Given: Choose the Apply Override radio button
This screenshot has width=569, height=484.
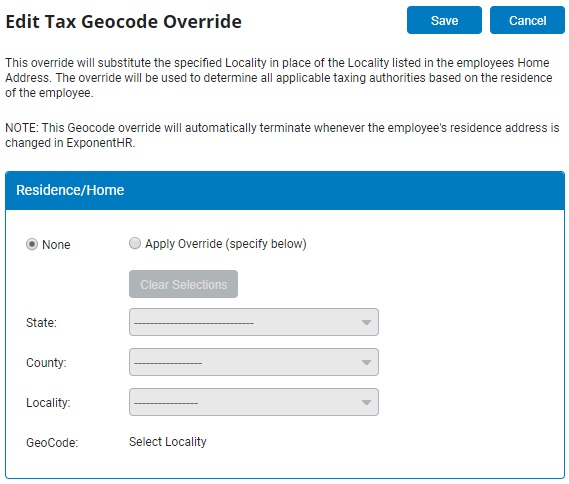Looking at the screenshot, I should [135, 243].
